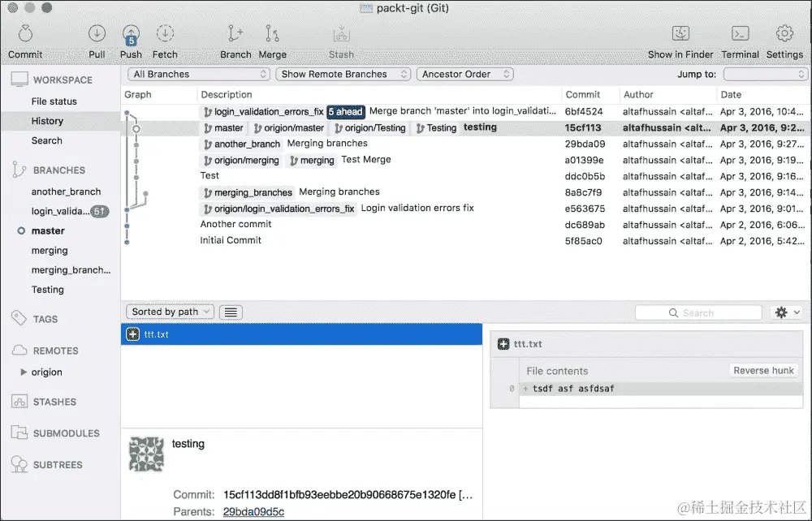Click the Fetch toolbar icon
The image size is (812, 521).
tap(165, 34)
